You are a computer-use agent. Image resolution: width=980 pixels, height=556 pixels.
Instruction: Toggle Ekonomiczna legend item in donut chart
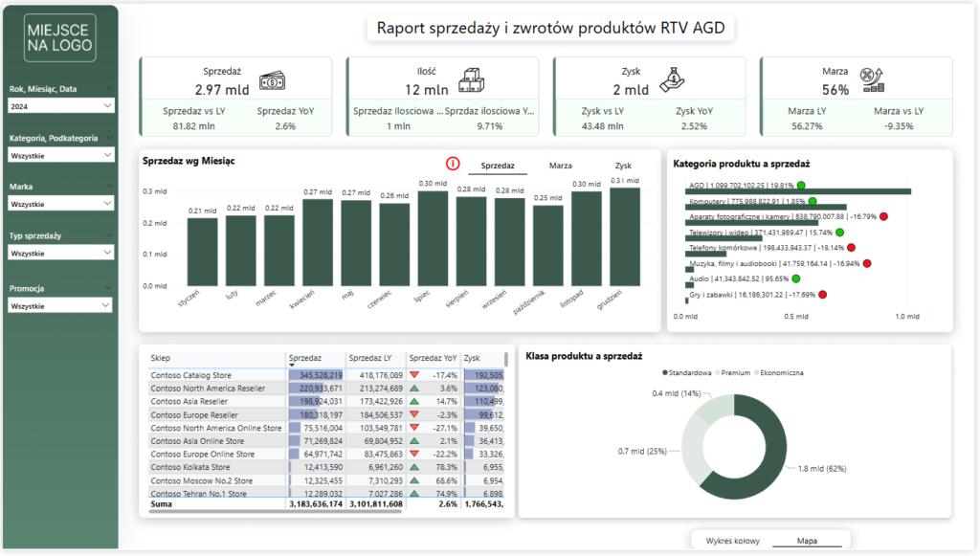tap(779, 371)
